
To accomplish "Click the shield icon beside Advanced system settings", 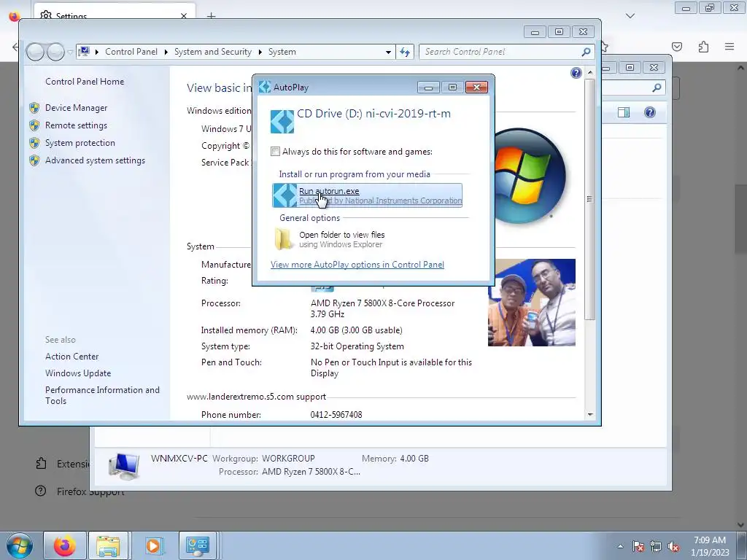I will (x=34, y=160).
